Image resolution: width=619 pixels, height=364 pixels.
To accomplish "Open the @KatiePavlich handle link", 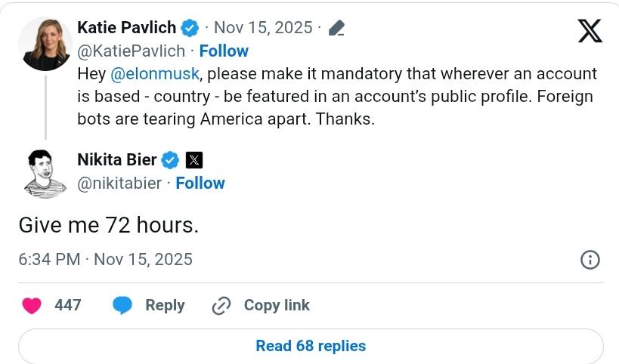I will pyautogui.click(x=131, y=51).
